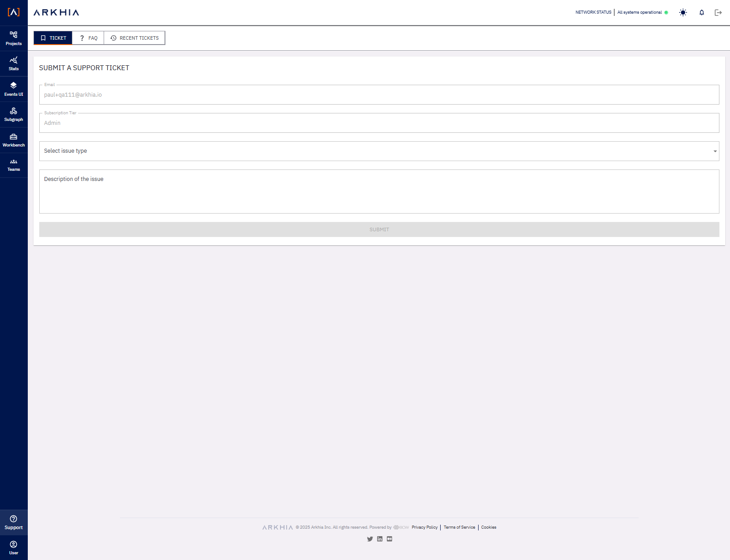Go to Events UI in the sidebar
This screenshot has height=560, width=730.
pos(14,89)
